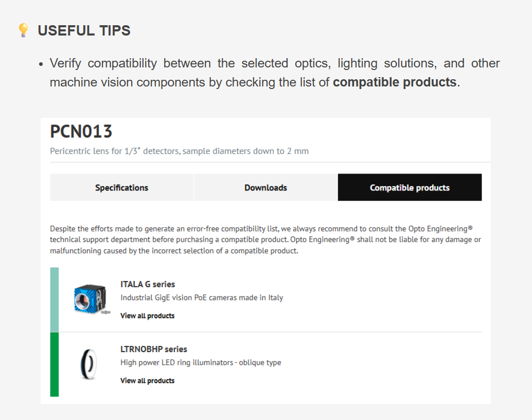
Task: Select the Compatible products tab
Action: pos(410,187)
